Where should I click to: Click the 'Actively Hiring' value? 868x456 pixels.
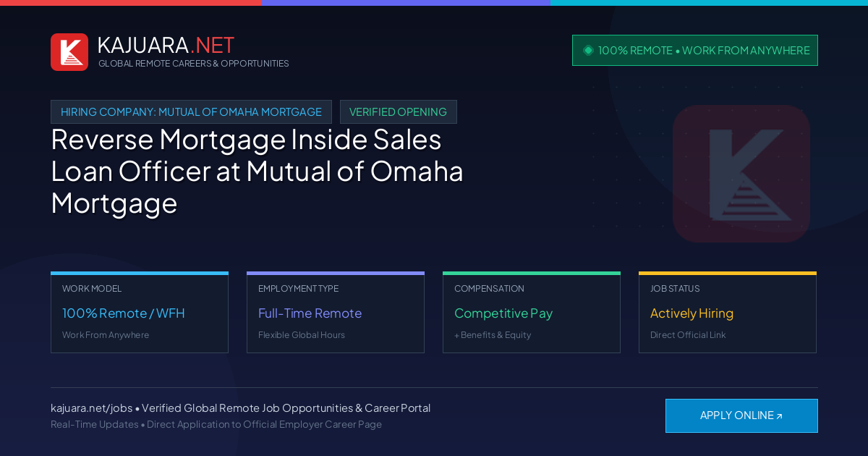pyautogui.click(x=692, y=313)
